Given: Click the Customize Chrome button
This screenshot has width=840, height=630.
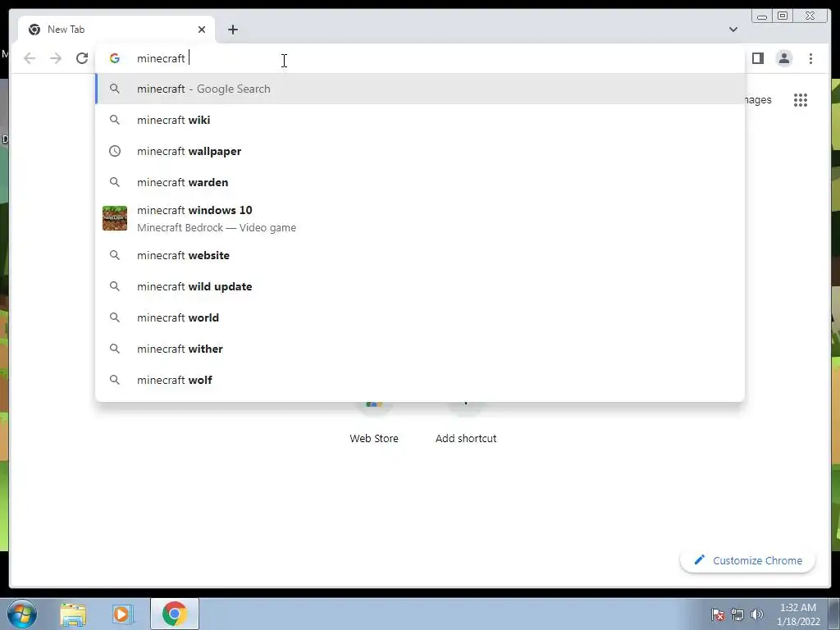Looking at the screenshot, I should tap(748, 561).
